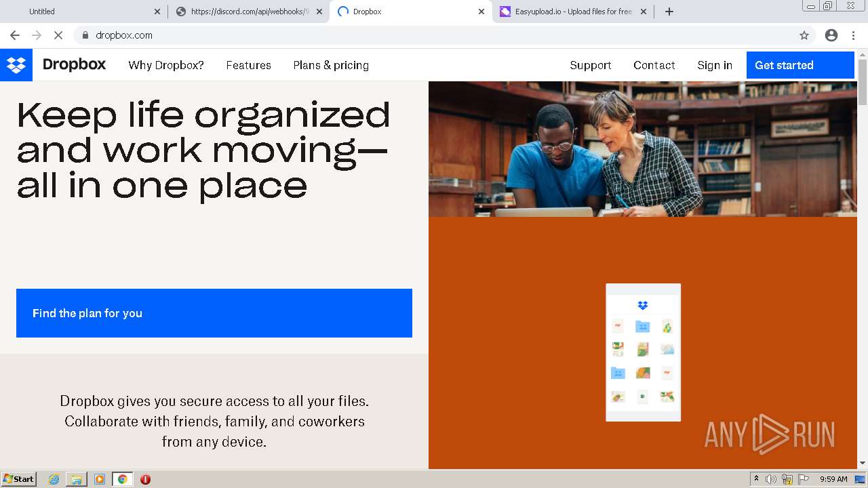The image size is (868, 488).
Task: Switch to the Untitled tab
Action: (x=85, y=12)
